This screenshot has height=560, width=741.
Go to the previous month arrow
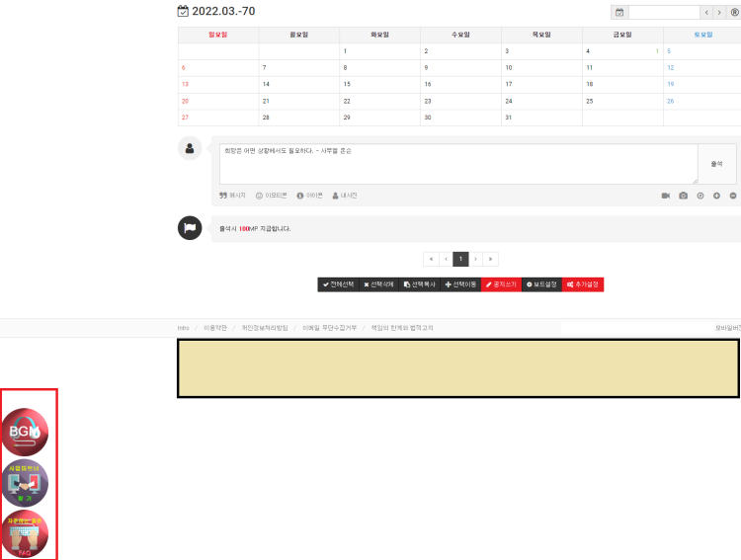click(x=705, y=13)
